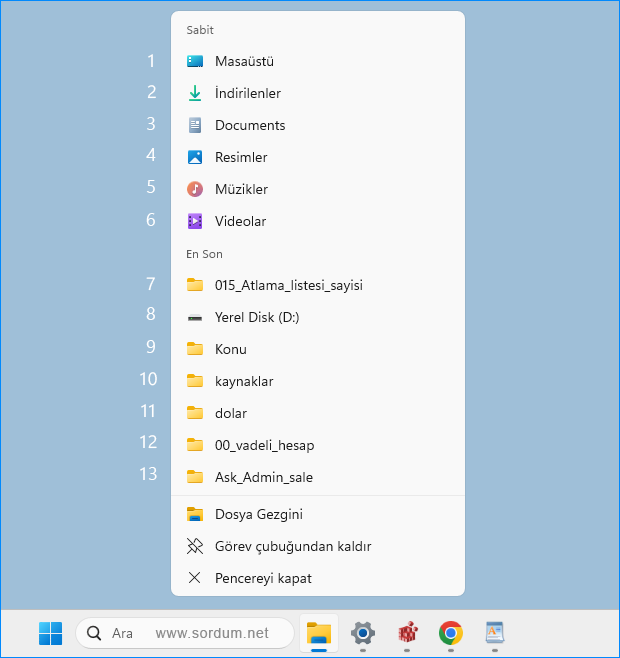Open the recent Konu folder
The width and height of the screenshot is (620, 658).
tap(318, 349)
